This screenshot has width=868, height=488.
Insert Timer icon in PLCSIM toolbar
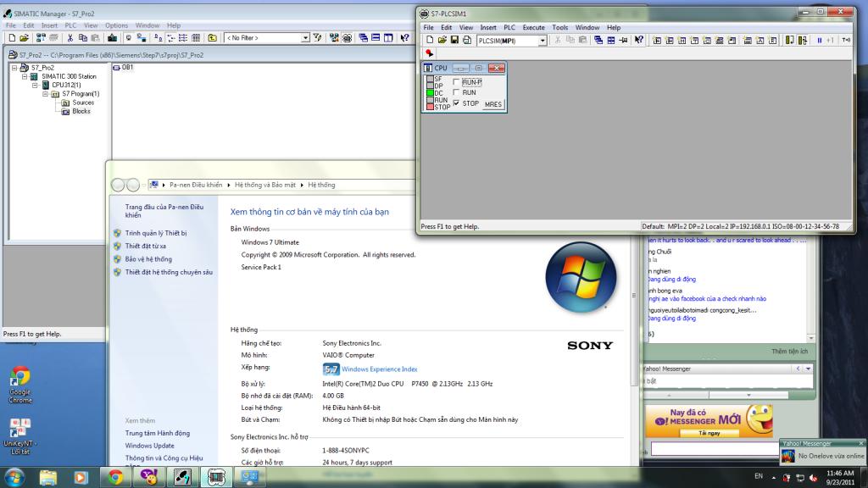694,40
